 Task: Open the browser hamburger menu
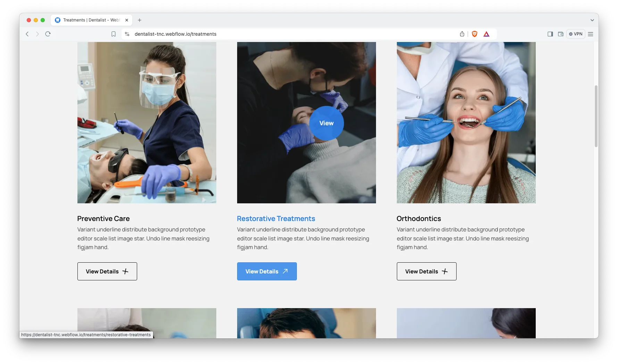coord(591,34)
